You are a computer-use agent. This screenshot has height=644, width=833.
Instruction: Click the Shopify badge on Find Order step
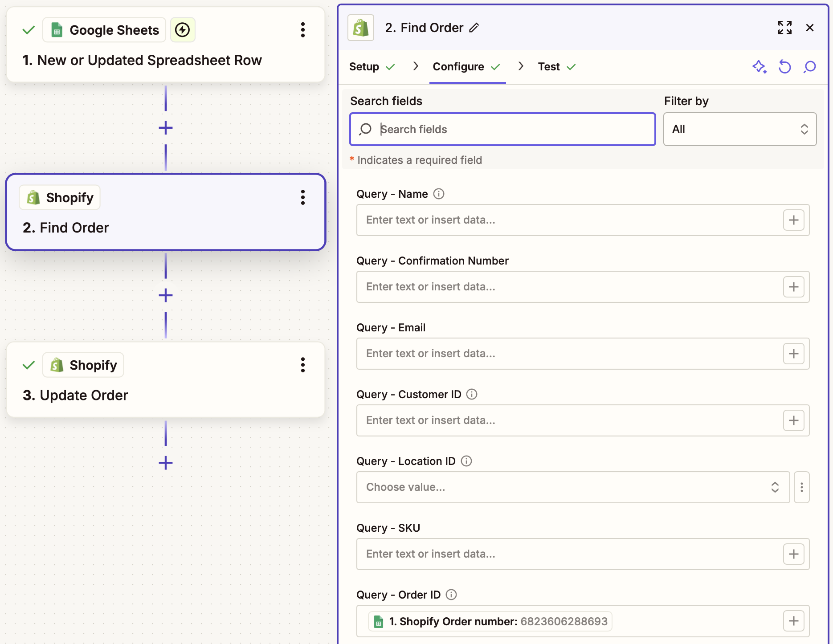click(x=60, y=197)
